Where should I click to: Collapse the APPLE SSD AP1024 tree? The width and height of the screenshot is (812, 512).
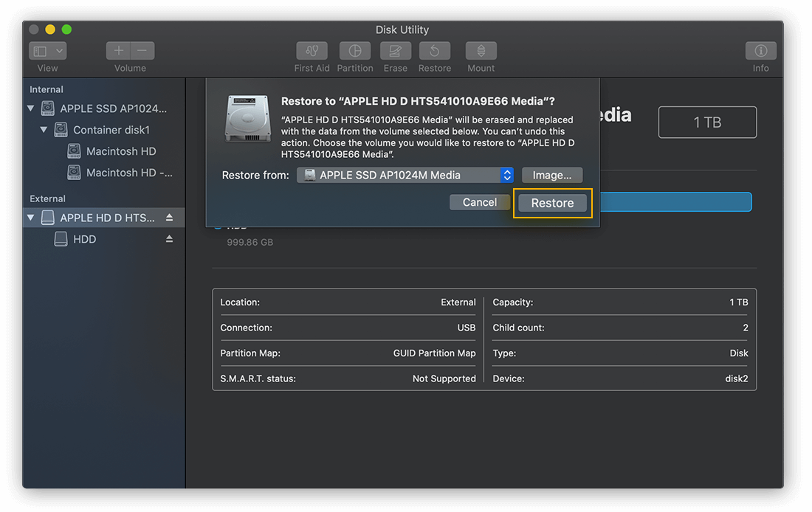click(x=30, y=108)
